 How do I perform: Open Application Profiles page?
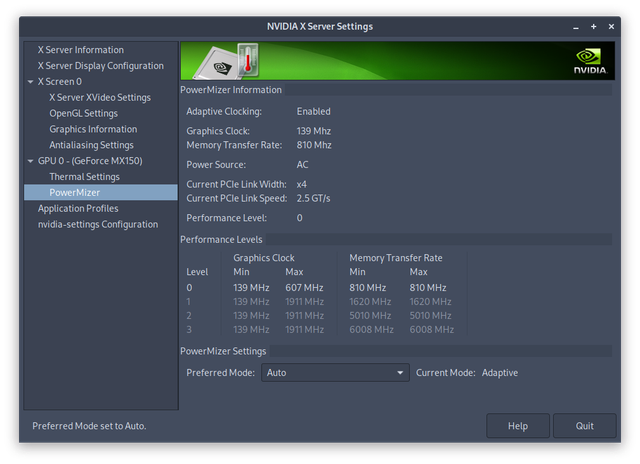pyautogui.click(x=78, y=209)
